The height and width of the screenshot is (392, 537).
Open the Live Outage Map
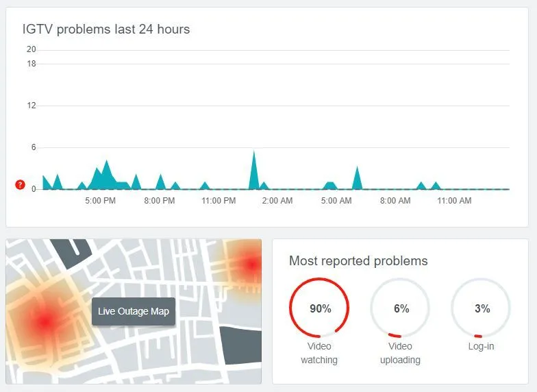pos(134,311)
